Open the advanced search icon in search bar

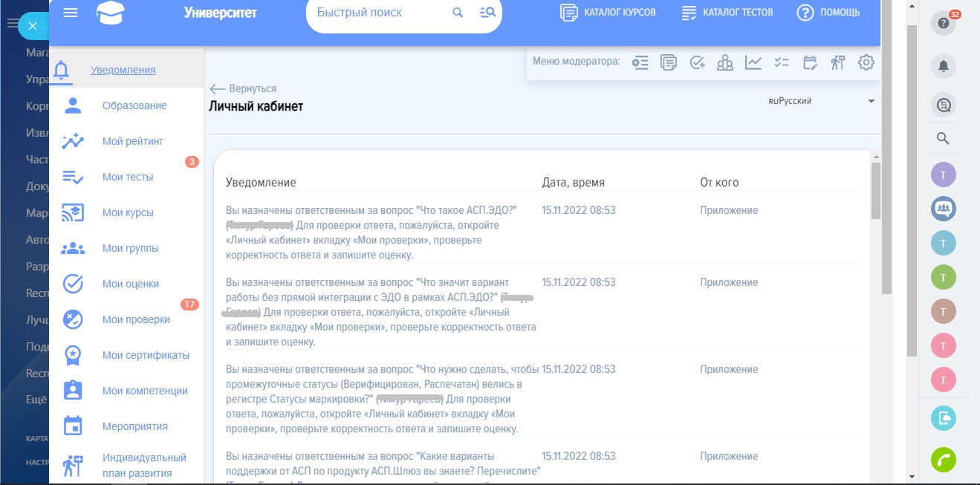click(487, 13)
